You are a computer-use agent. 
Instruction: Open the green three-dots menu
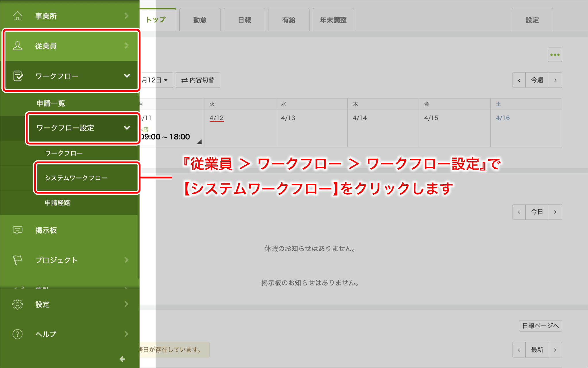[555, 55]
